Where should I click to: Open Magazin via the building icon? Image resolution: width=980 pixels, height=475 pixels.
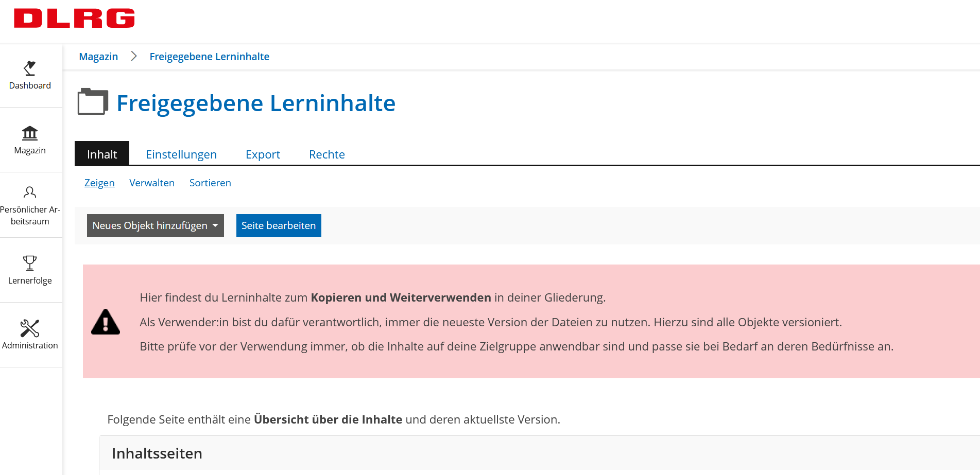[30, 133]
